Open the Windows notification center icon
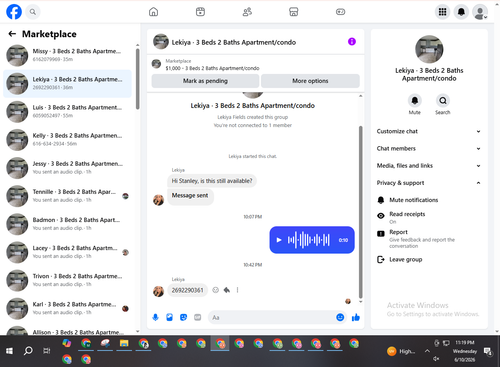The image size is (500, 367). (x=488, y=351)
